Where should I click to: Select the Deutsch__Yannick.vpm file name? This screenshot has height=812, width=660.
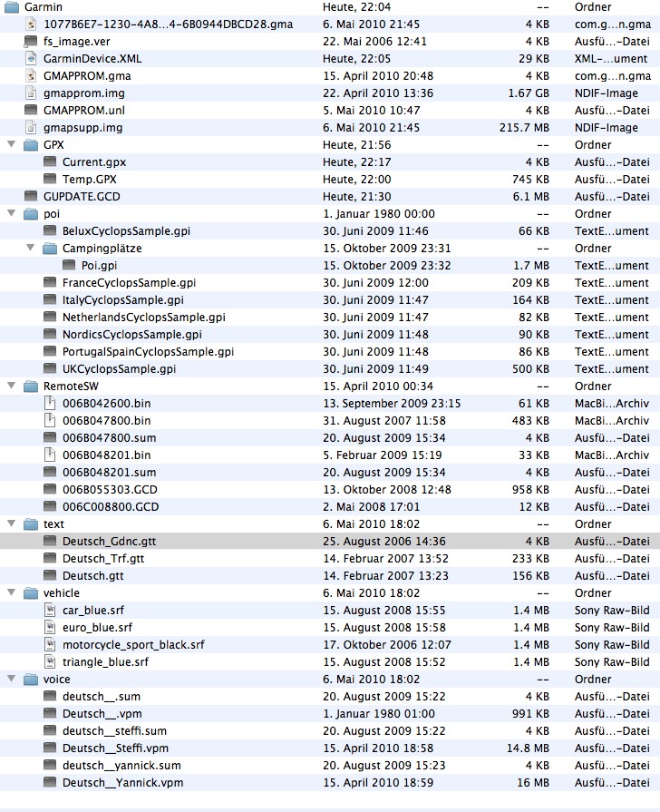click(122, 782)
